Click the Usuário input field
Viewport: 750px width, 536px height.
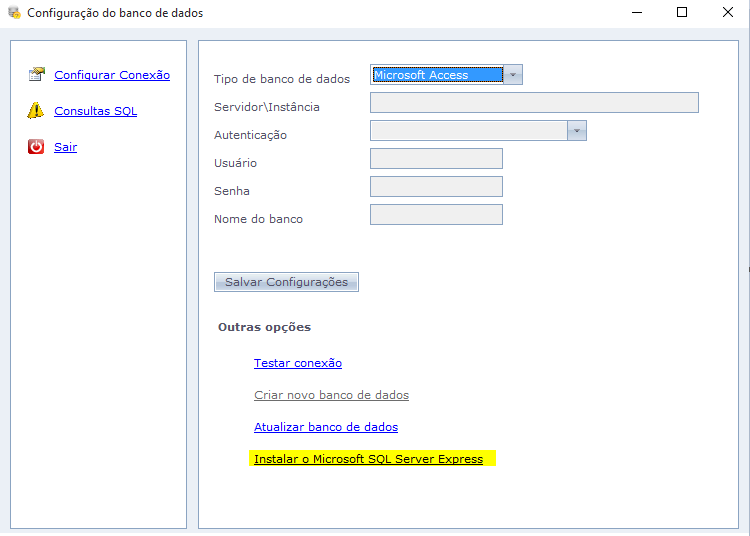pyautogui.click(x=436, y=159)
